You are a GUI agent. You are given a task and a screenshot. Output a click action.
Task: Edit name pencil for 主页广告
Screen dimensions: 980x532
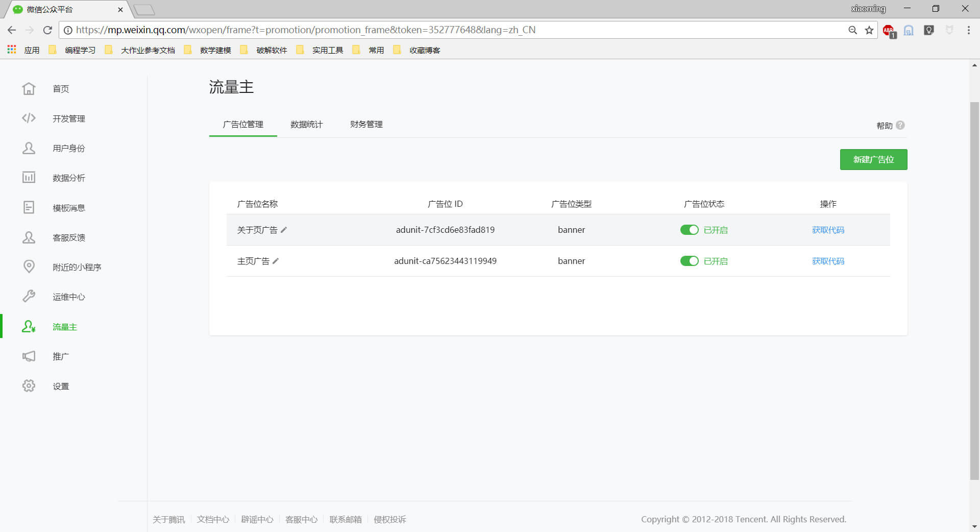tap(276, 261)
